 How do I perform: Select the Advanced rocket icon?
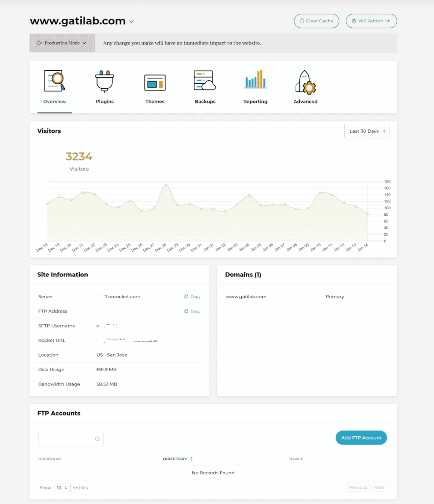[x=305, y=80]
